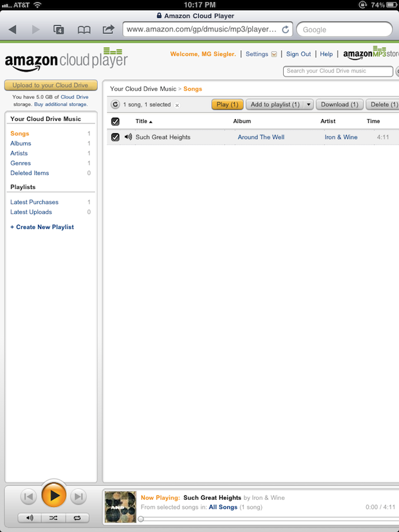Click the All Songs link in Now Playing

pyautogui.click(x=223, y=507)
